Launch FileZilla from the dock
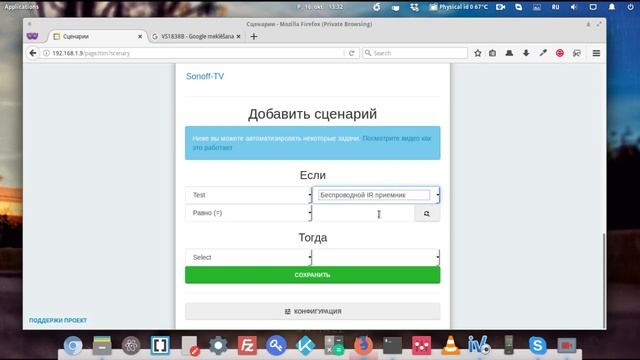The height and width of the screenshot is (360, 640). [x=247, y=345]
